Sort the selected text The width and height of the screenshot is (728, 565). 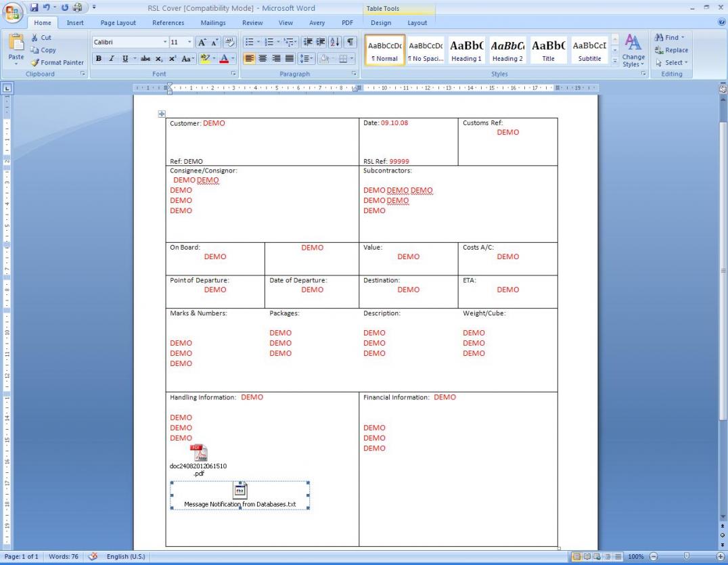click(335, 42)
